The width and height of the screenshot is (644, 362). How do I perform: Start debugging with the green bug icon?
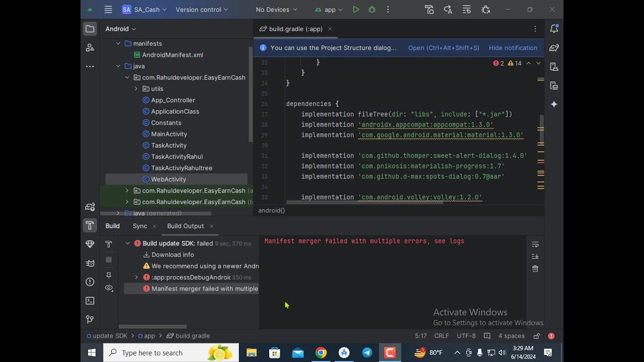(372, 10)
